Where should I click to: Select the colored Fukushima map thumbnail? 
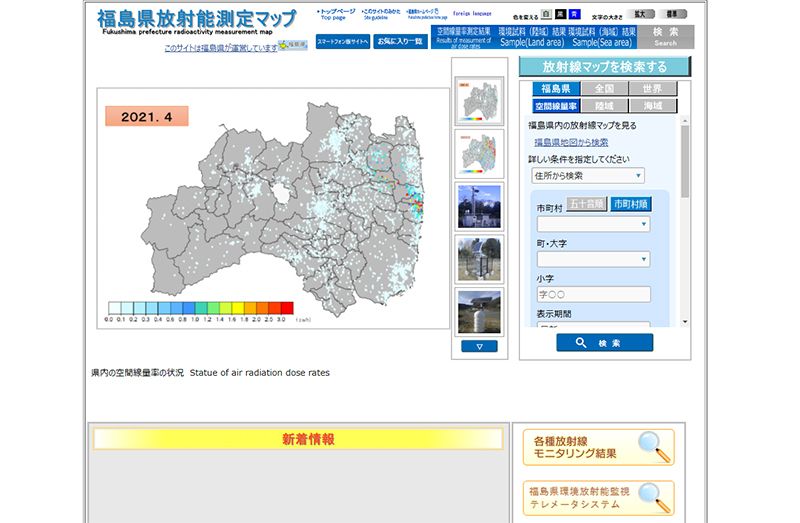(x=479, y=154)
